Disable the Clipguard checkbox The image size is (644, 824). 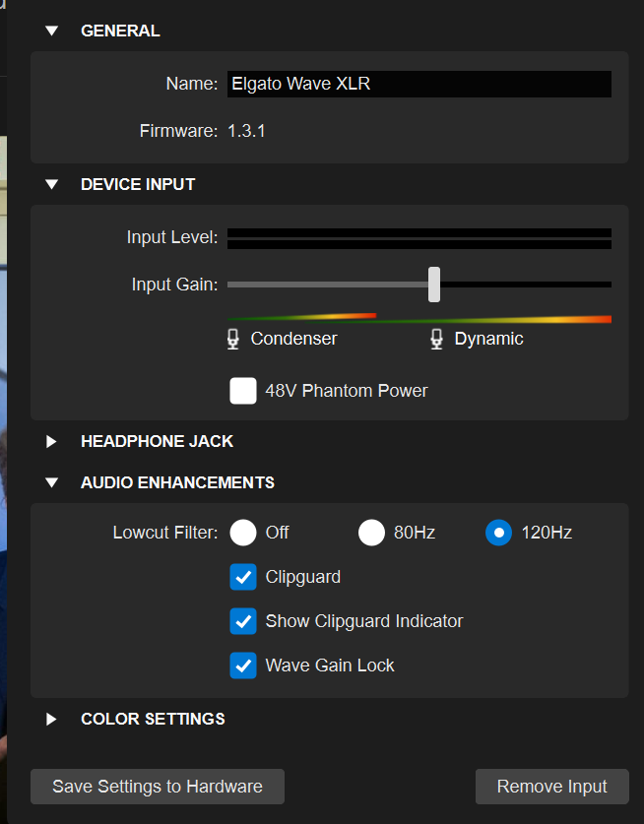point(243,577)
